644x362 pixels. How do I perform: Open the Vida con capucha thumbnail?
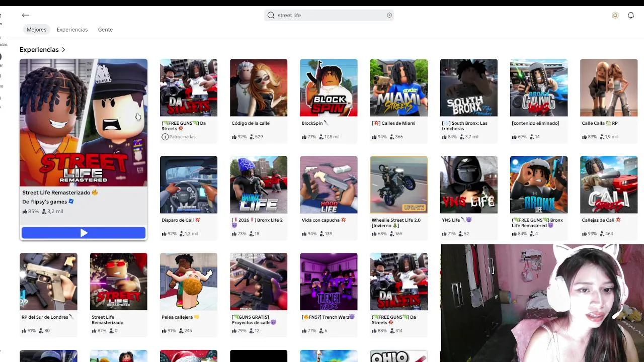click(x=329, y=185)
